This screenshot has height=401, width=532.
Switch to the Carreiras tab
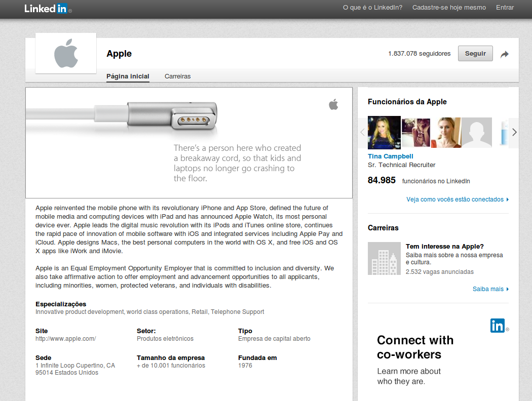pos(178,76)
